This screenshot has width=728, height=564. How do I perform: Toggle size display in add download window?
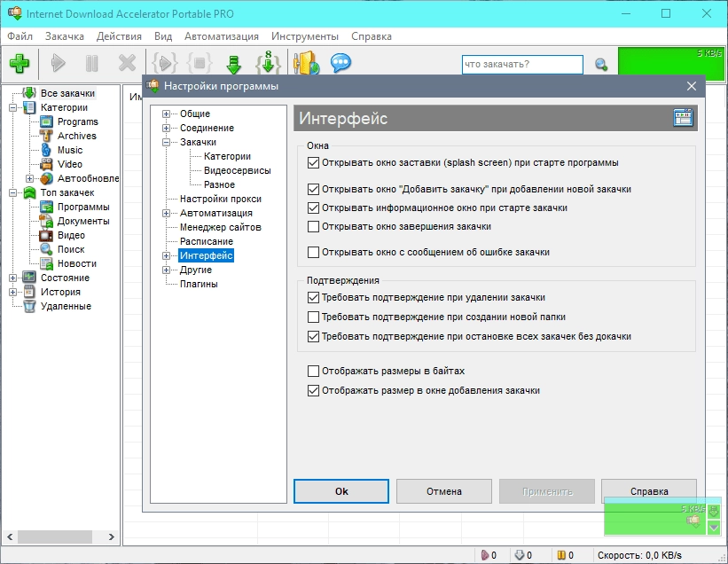click(313, 390)
